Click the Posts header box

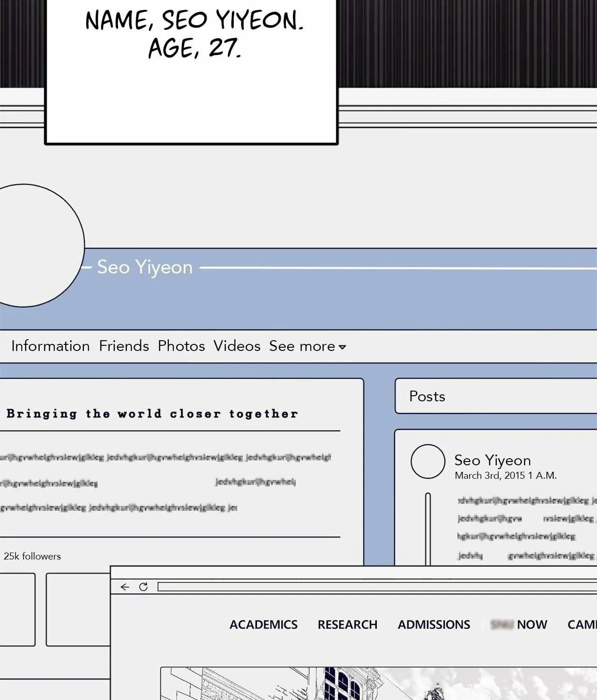click(496, 396)
